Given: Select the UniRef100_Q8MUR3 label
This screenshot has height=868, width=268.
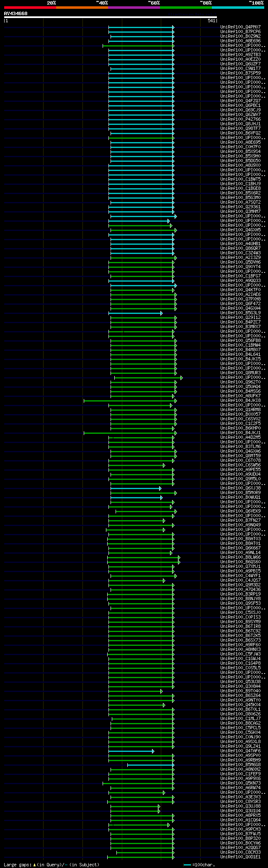Looking at the screenshot, I should coord(240,373).
